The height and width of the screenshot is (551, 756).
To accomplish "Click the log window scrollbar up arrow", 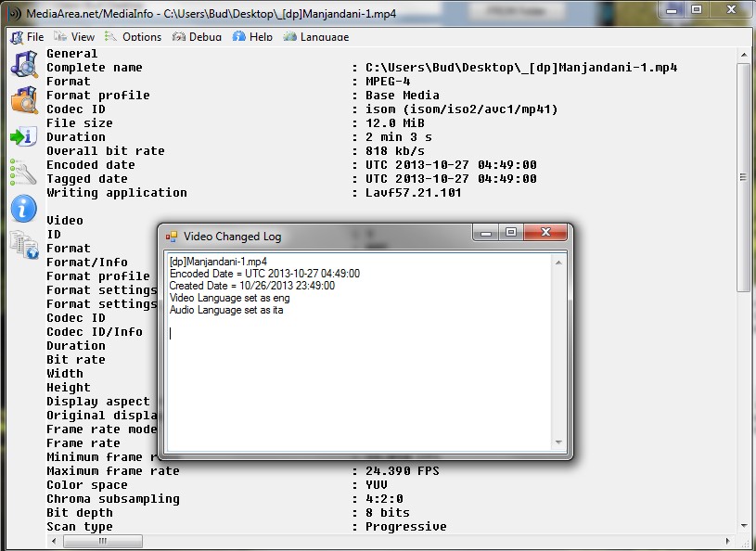I will pos(558,263).
